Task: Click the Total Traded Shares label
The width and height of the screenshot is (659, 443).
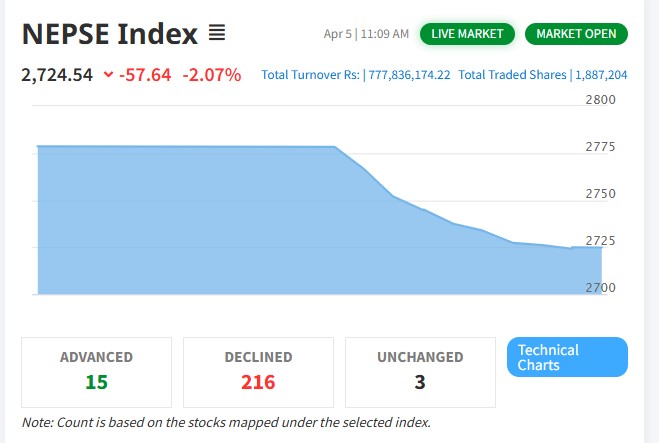Action: 513,75
